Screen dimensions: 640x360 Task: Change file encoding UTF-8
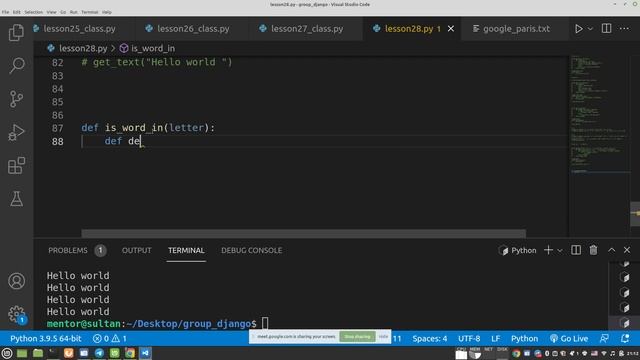(469, 338)
